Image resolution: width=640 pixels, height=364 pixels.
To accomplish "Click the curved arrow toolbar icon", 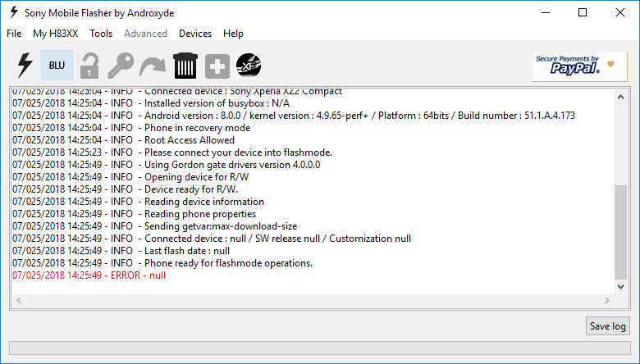I will (x=153, y=66).
